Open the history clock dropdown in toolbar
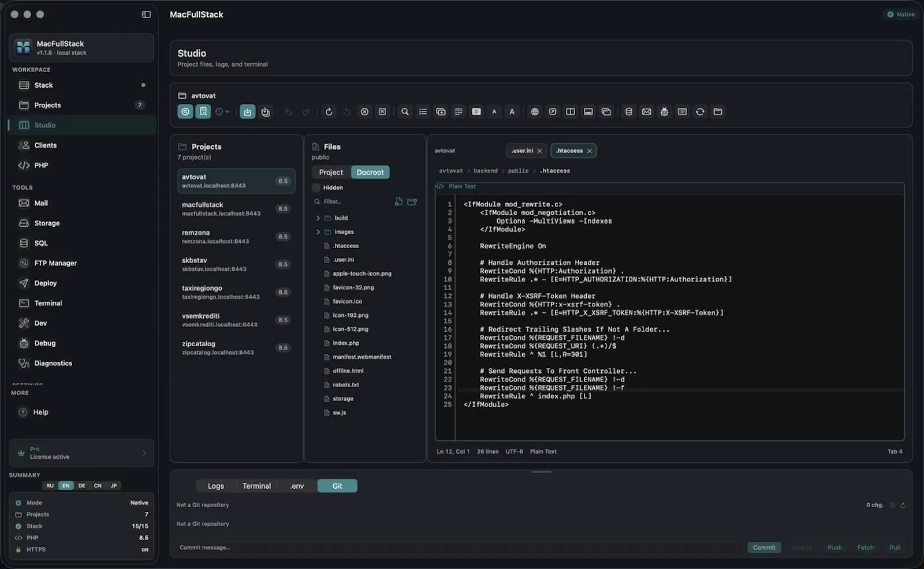The image size is (924, 569). (x=222, y=112)
